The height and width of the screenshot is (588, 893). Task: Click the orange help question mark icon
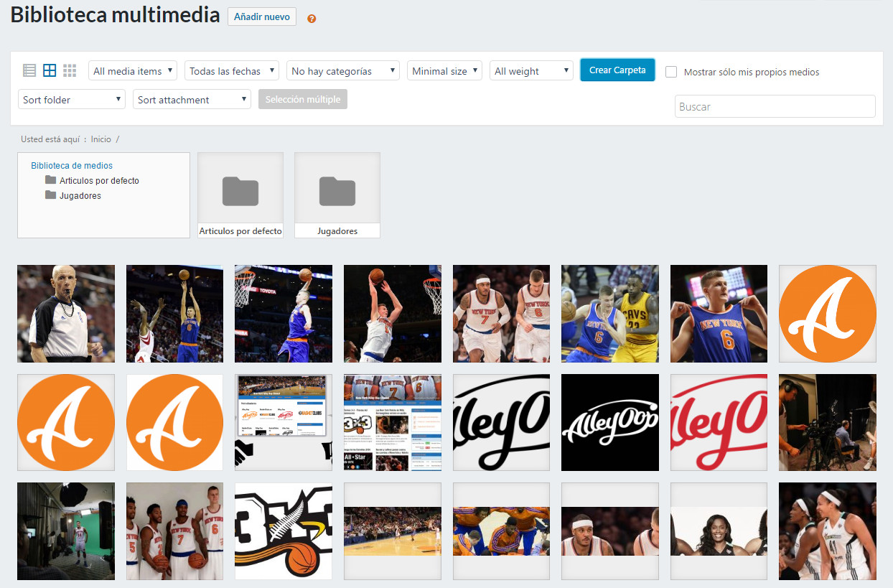coord(312,19)
